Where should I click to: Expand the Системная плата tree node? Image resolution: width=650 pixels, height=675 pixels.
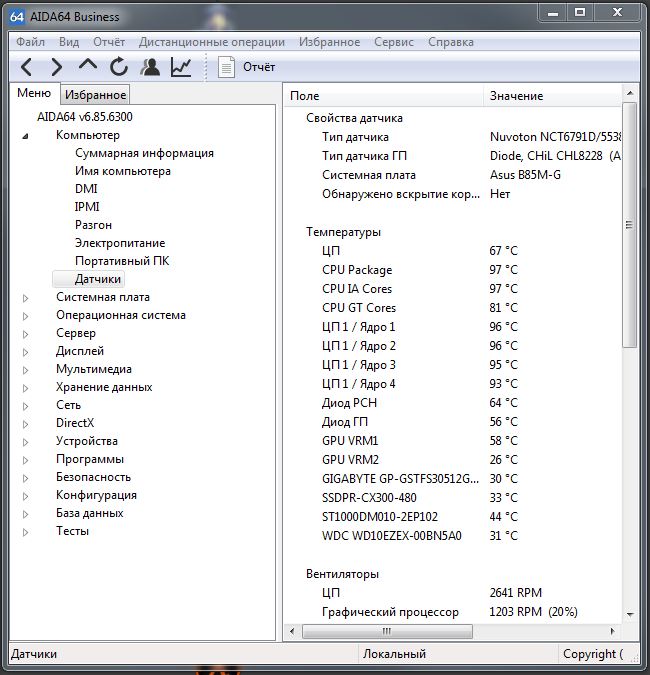coord(25,298)
